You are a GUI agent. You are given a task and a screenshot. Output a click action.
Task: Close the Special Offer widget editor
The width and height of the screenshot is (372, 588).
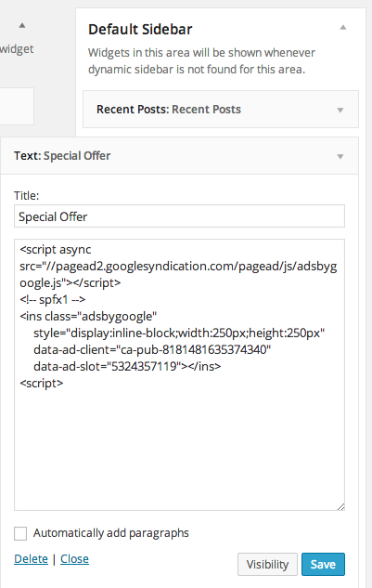coord(74,559)
